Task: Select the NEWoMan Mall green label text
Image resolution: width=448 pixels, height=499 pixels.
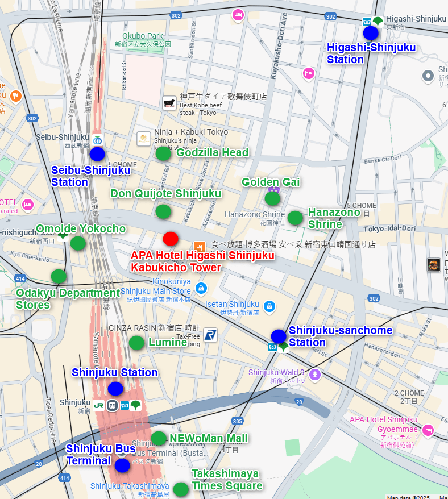Action: 209,438
